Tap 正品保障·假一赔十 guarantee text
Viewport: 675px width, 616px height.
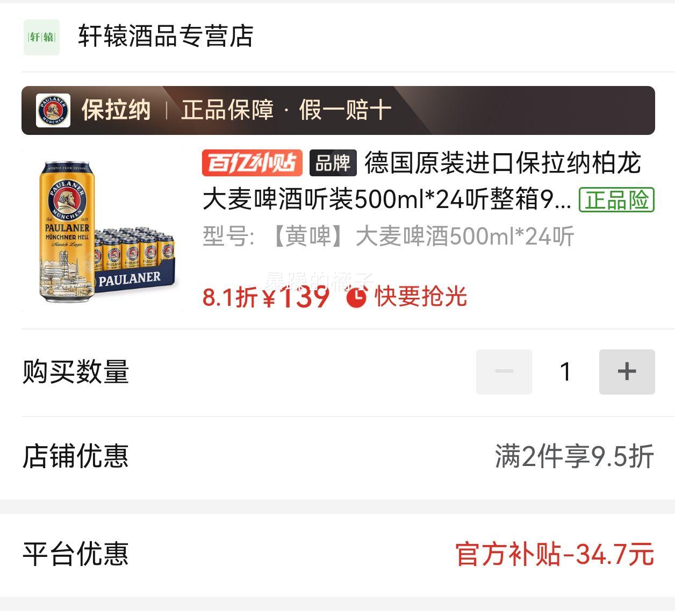[286, 110]
